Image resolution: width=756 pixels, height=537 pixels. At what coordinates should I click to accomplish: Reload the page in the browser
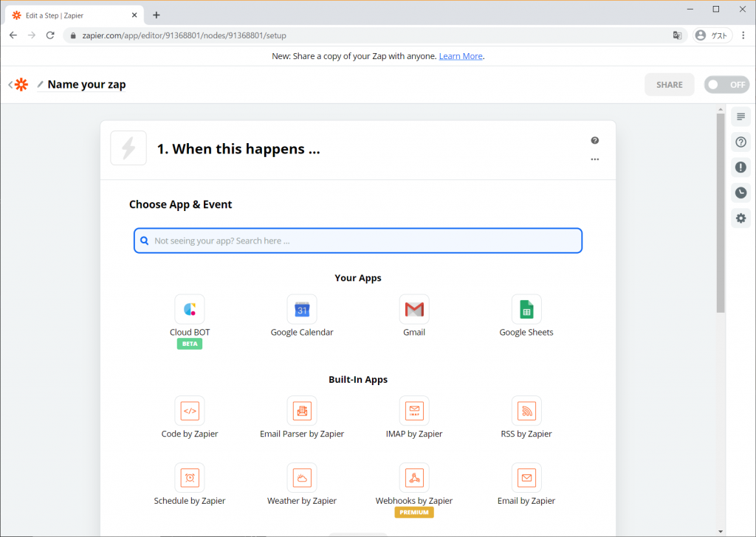[x=50, y=35]
